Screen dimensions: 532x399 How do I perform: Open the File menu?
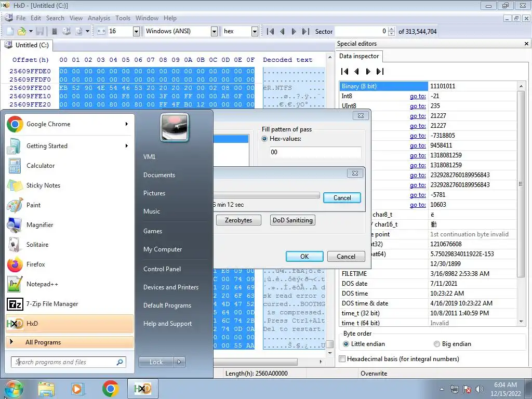click(x=20, y=18)
